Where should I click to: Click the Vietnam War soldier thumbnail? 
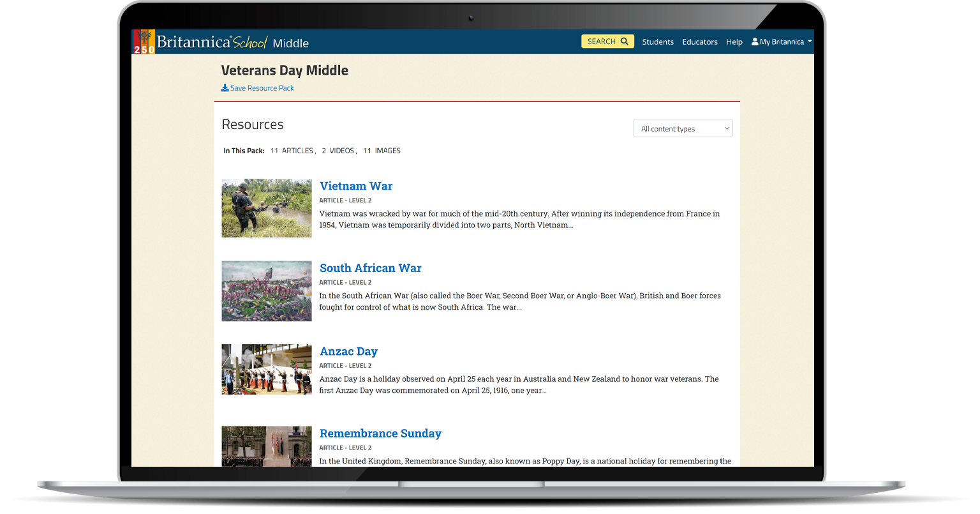pyautogui.click(x=267, y=208)
